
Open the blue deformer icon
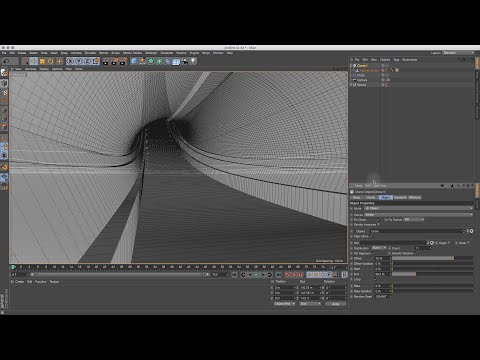pyautogui.click(x=168, y=61)
